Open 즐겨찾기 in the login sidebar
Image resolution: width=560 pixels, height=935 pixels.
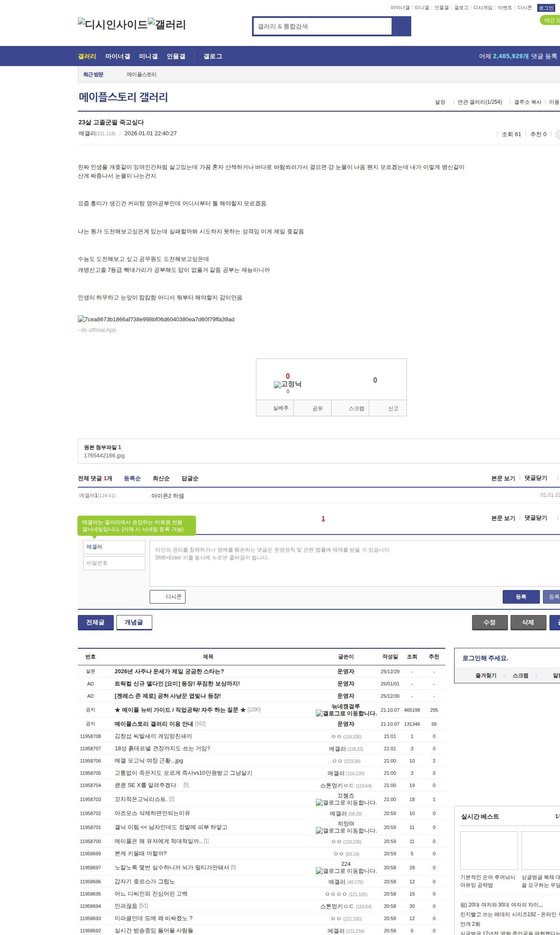click(x=486, y=675)
